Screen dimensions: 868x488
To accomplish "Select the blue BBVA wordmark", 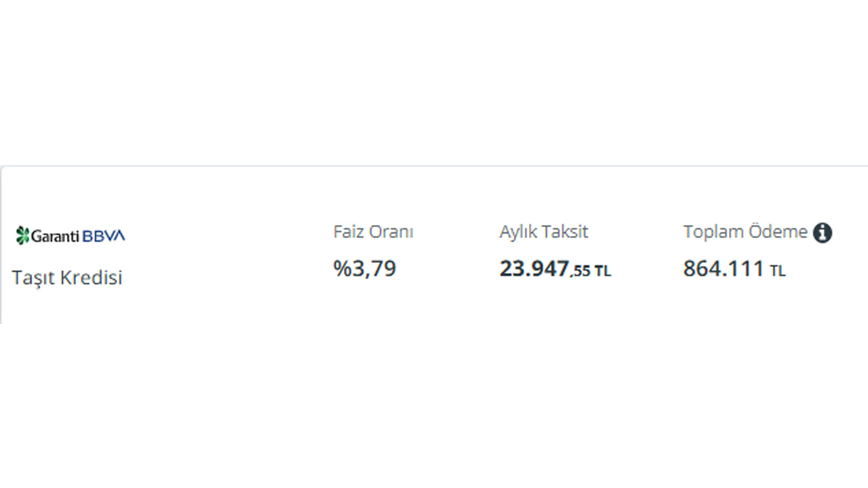I will pyautogui.click(x=104, y=236).
